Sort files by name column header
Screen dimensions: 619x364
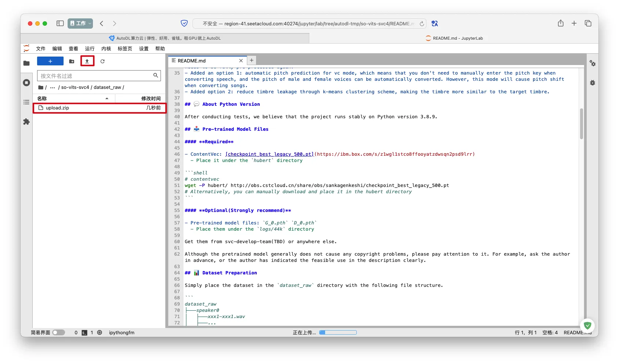[74, 98]
